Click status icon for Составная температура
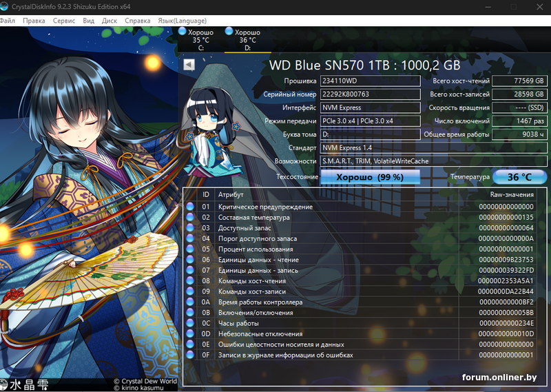The width and height of the screenshot is (551, 392). 190,217
